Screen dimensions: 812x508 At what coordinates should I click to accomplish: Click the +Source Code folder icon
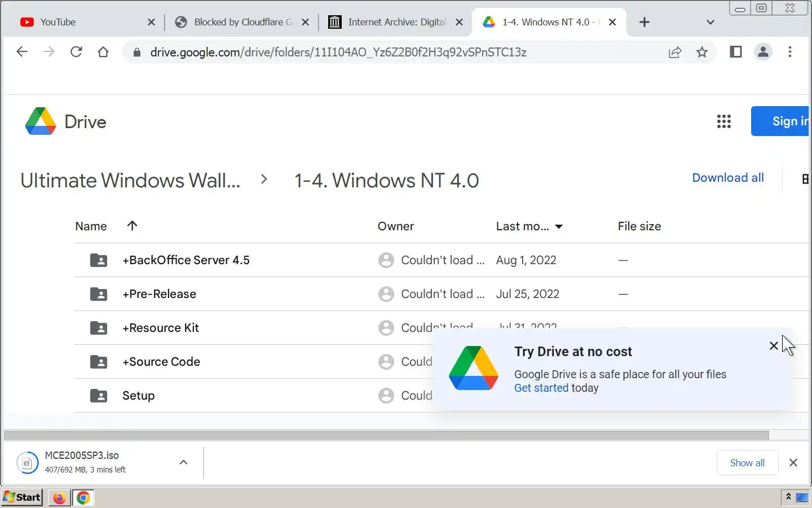point(99,362)
